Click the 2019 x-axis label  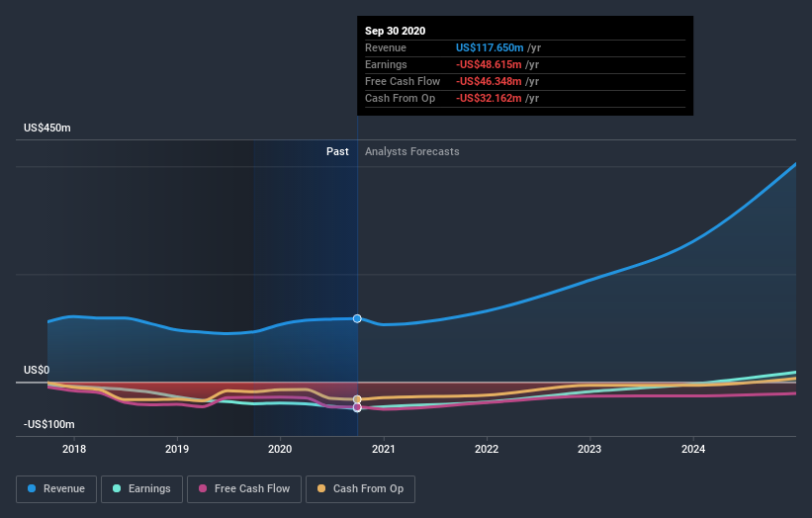[177, 449]
